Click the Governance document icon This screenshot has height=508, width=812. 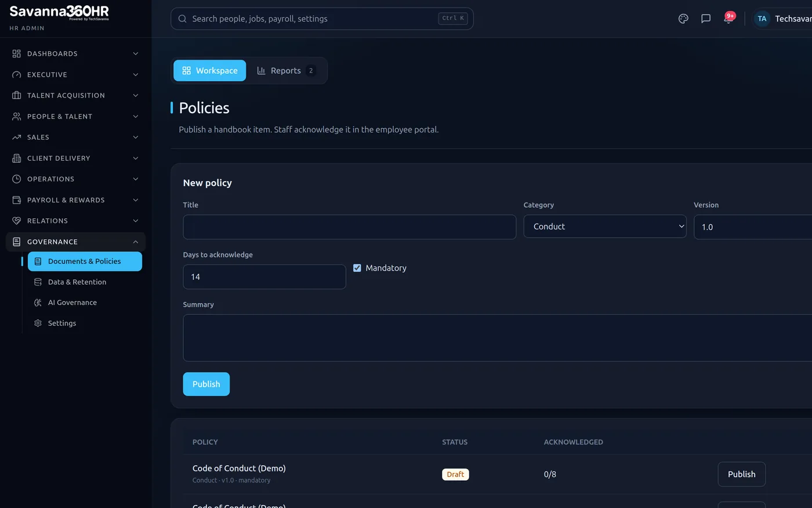pos(16,242)
